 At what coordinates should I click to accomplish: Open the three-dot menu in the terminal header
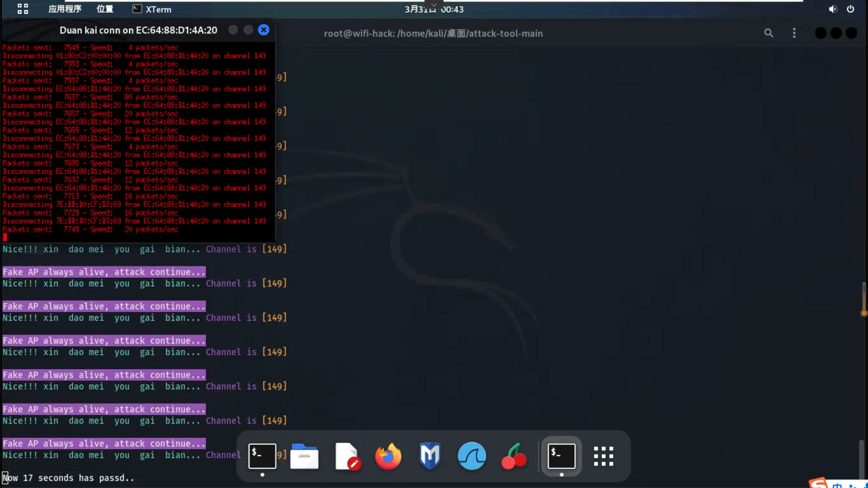click(x=794, y=33)
